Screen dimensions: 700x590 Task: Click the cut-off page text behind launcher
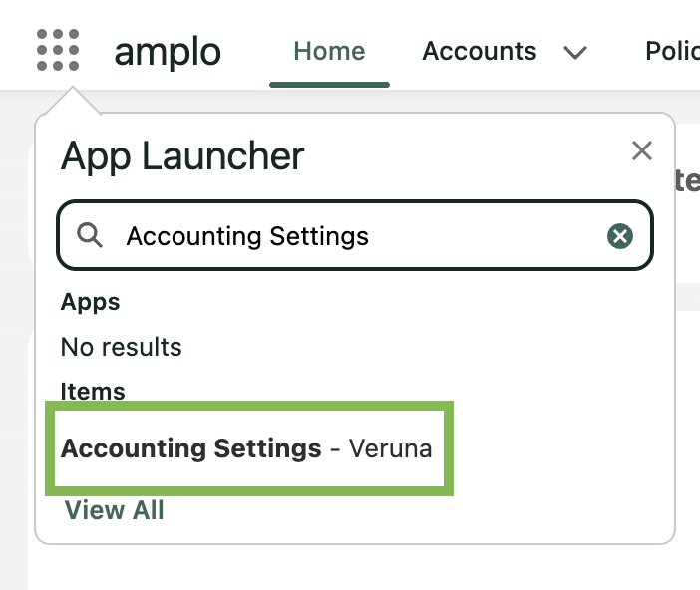pos(687,180)
